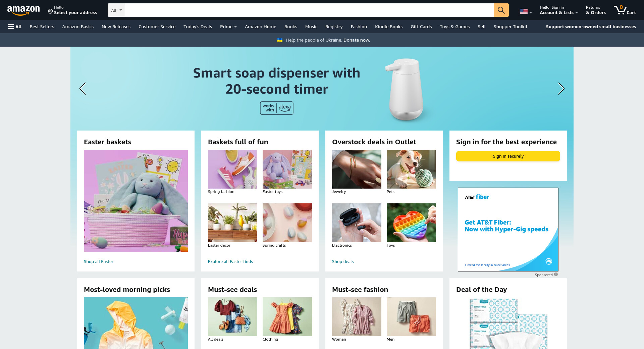Click the Donate now link
This screenshot has height=349, width=644.
coord(357,40)
